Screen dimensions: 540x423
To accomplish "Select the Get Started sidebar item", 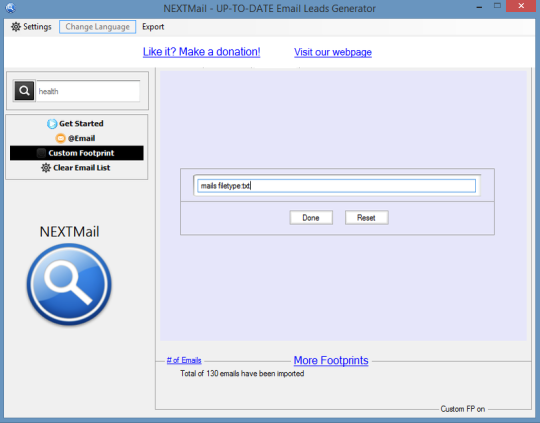I will (76, 124).
